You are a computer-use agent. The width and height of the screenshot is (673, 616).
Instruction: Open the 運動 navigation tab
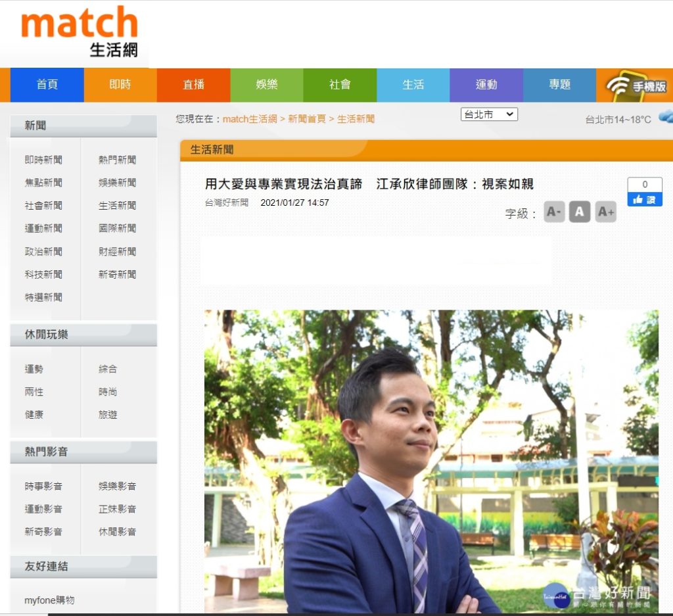(486, 85)
